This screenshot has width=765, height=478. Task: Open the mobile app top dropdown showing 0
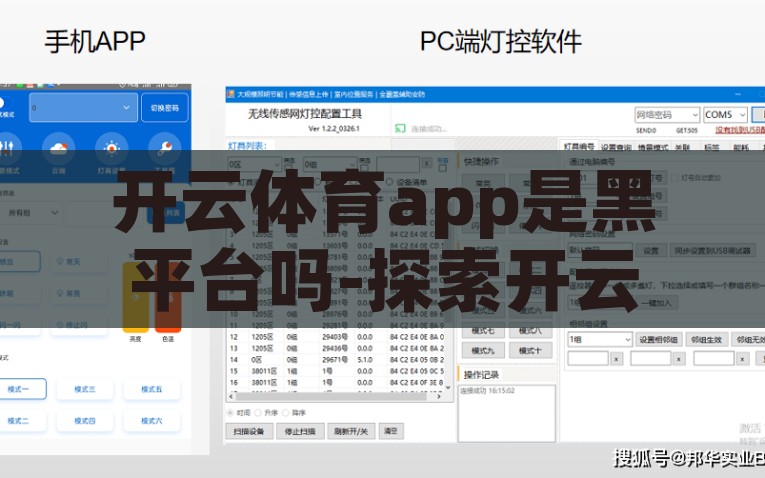click(x=83, y=107)
